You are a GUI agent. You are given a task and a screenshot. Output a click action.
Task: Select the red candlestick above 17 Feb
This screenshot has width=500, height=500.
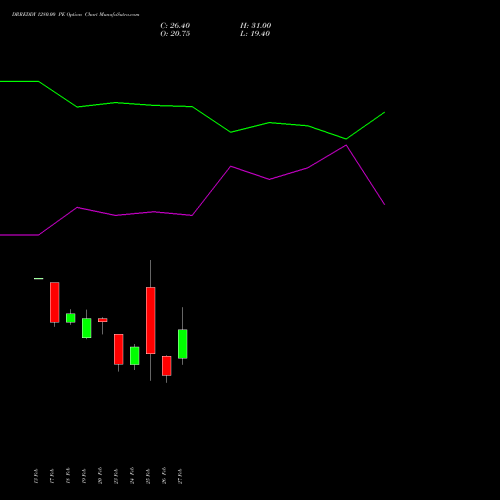click(x=55, y=302)
